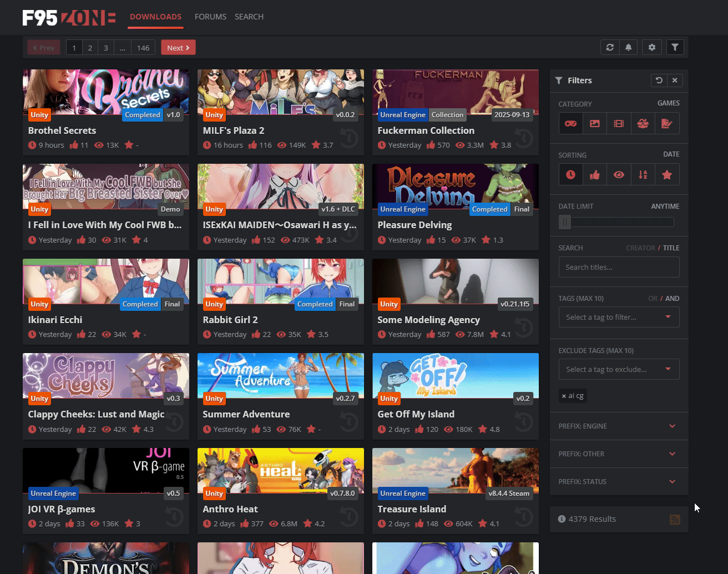The height and width of the screenshot is (574, 728).
Task: Select the film strip animations category icon
Action: [619, 124]
